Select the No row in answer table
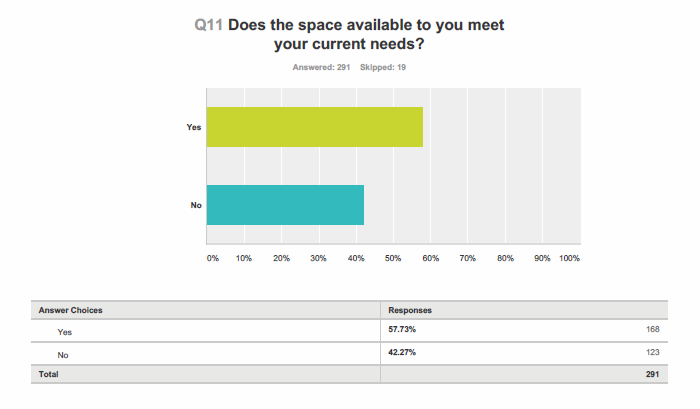 click(349, 354)
